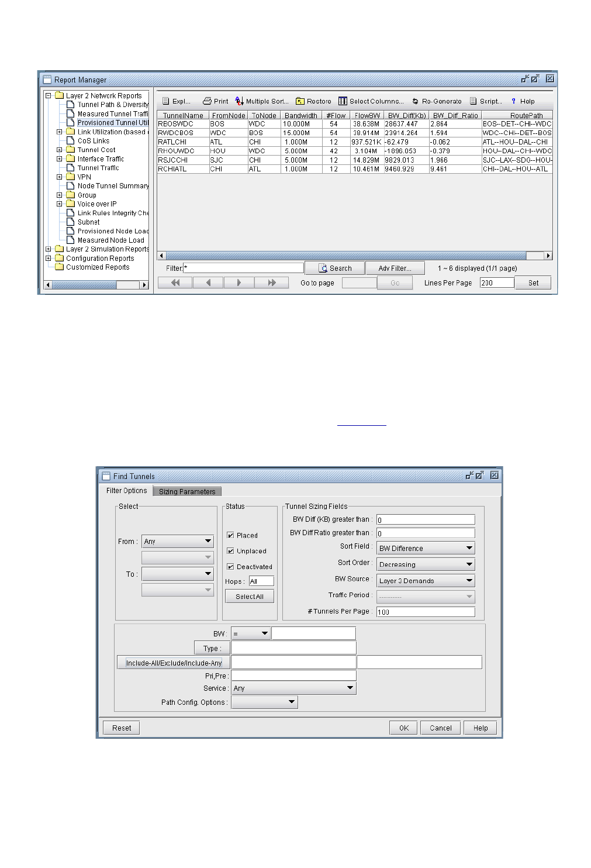Click the Layer 2 Network Reports folder icon
This screenshot has height=868, width=591.
coord(59,95)
